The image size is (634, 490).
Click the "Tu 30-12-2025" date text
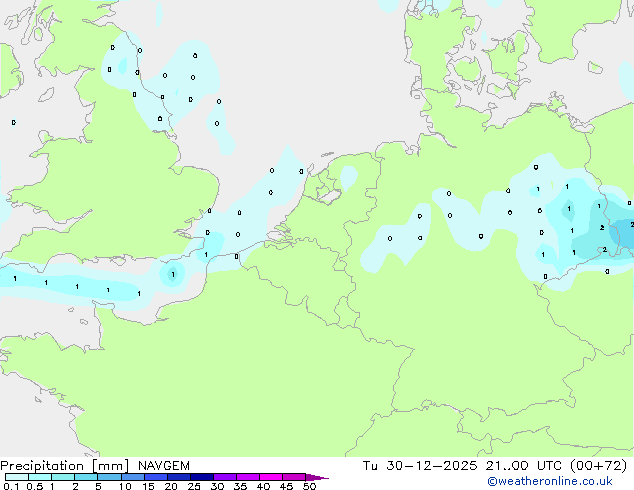(420, 466)
